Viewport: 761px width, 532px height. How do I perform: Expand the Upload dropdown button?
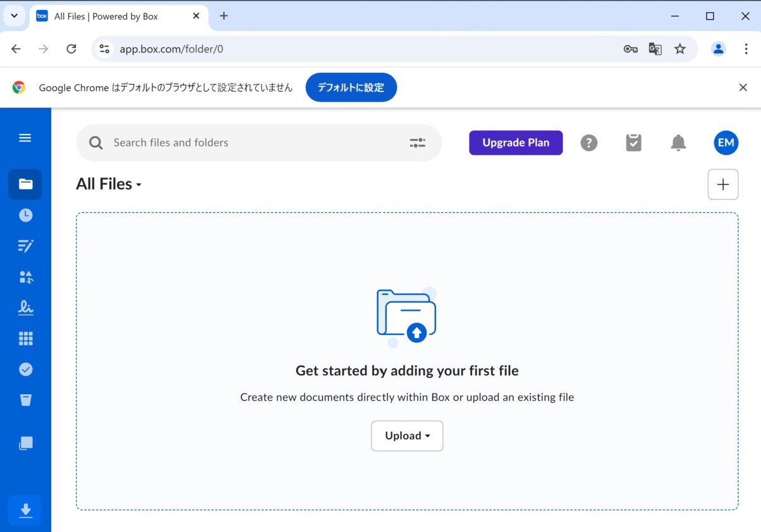(407, 436)
